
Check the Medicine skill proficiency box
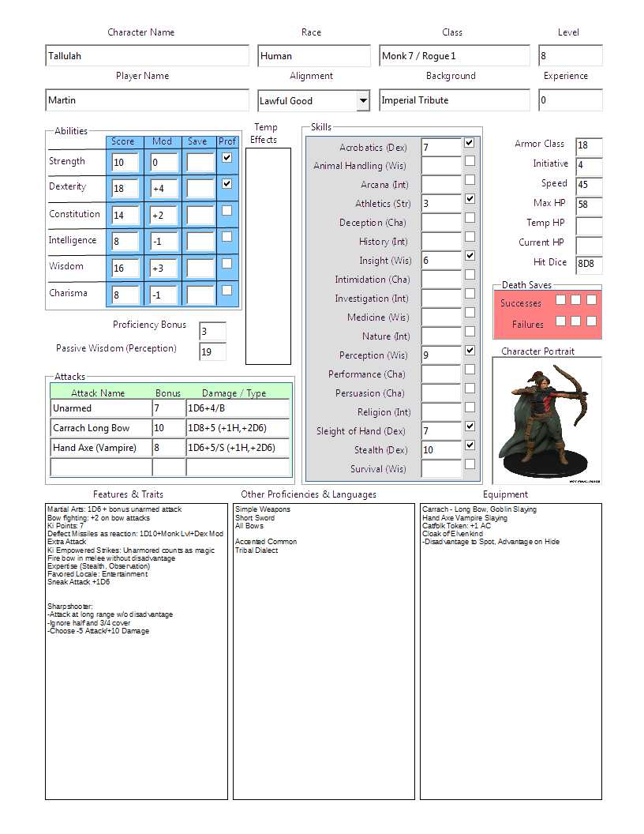coord(470,312)
